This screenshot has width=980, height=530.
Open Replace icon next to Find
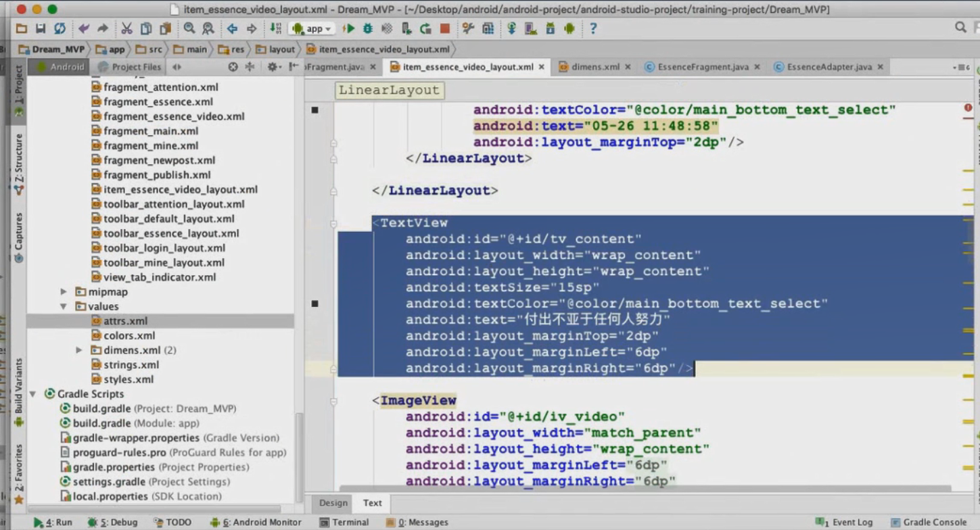coord(208,28)
